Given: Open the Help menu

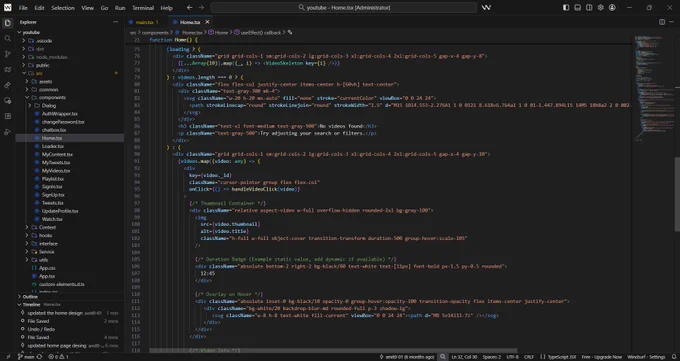Looking at the screenshot, I should pos(167,8).
